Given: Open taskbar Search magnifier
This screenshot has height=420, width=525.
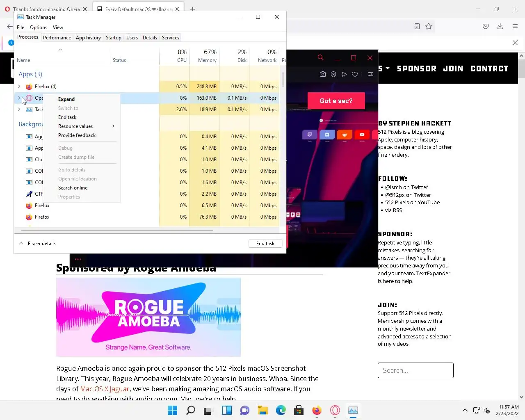Looking at the screenshot, I should point(191,410).
